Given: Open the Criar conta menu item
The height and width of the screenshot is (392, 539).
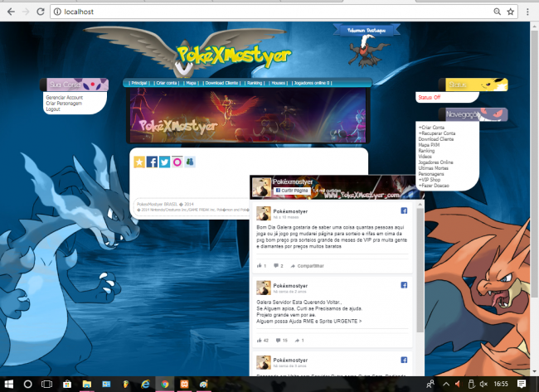Looking at the screenshot, I should [x=167, y=83].
